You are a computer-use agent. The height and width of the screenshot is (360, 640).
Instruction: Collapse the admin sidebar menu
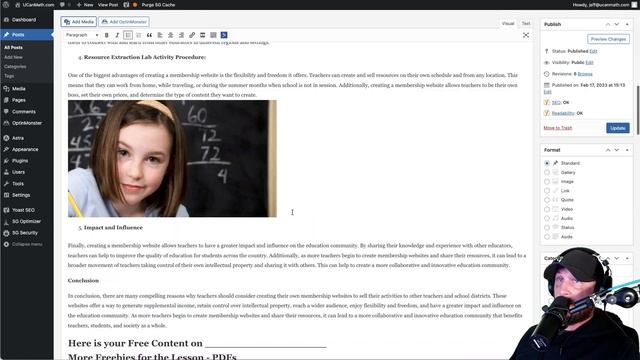[x=27, y=244]
